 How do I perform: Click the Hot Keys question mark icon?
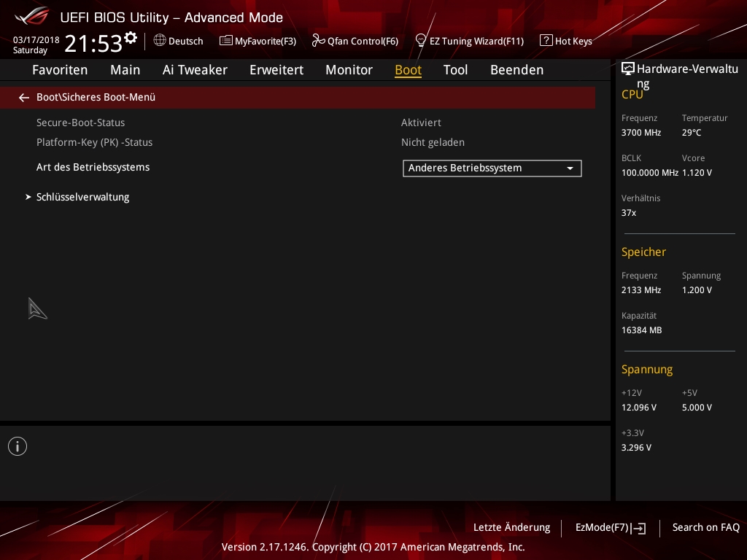point(546,41)
